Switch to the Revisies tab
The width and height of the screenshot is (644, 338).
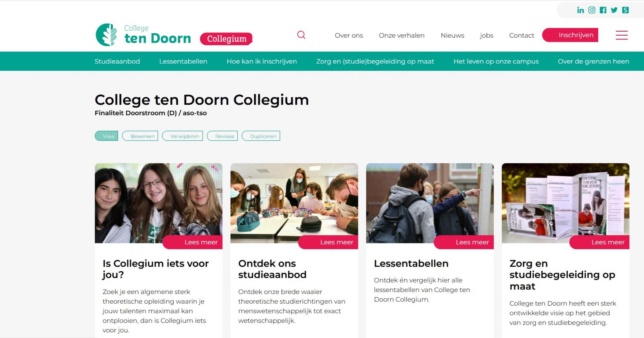pyautogui.click(x=222, y=136)
